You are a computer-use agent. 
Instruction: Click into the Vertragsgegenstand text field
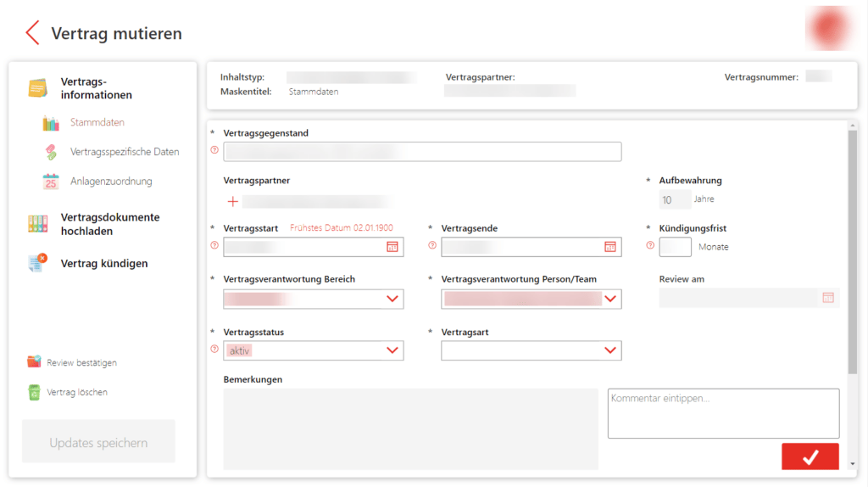point(422,152)
